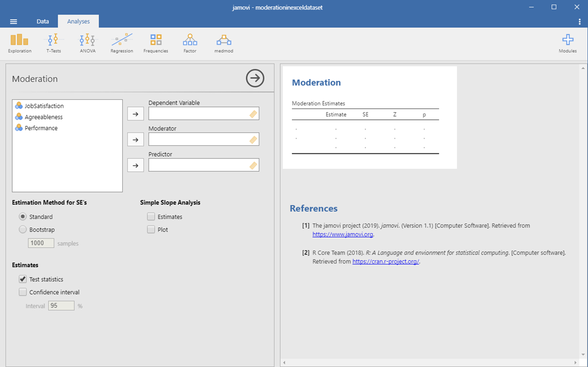Click the jamovi.org website link
The image size is (588, 367).
coord(342,234)
